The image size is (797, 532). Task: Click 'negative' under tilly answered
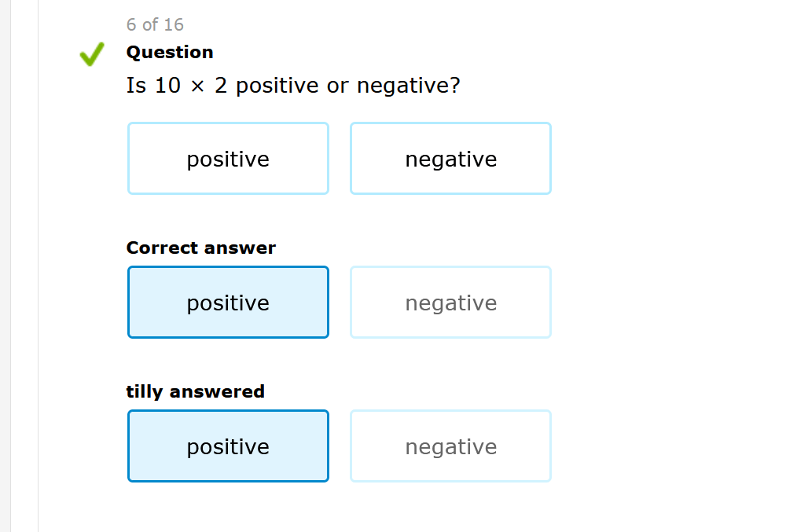tap(450, 446)
